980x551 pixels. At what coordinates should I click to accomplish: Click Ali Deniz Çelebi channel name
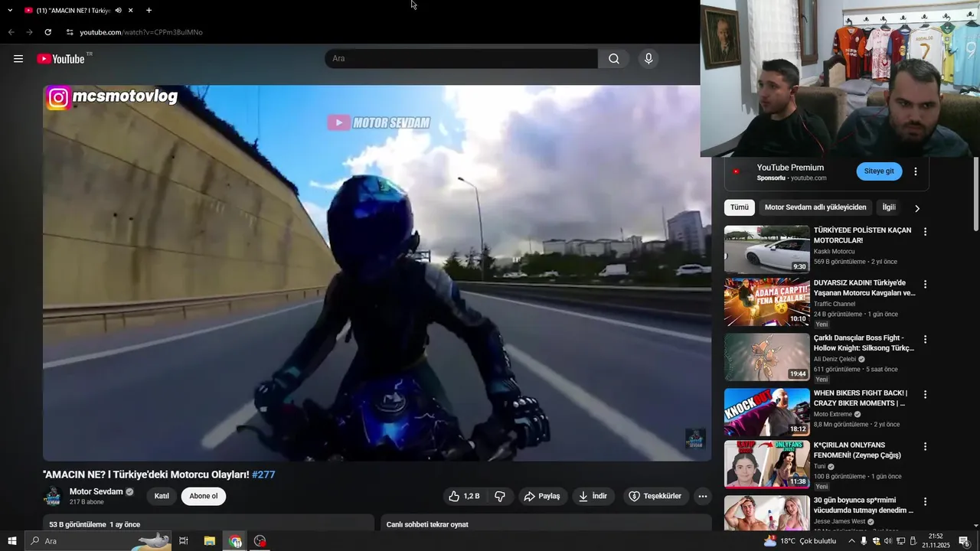click(x=835, y=359)
